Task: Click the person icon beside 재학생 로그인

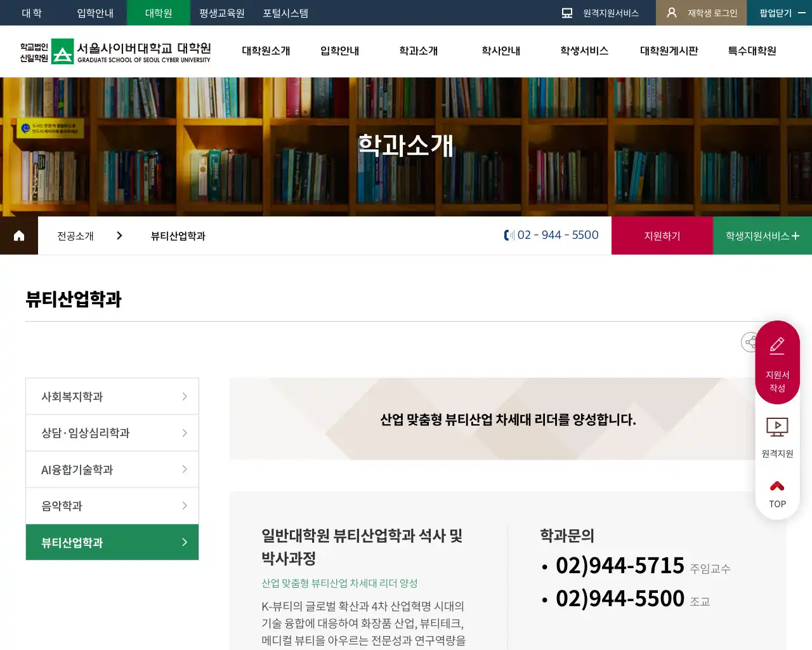Action: 672,11
